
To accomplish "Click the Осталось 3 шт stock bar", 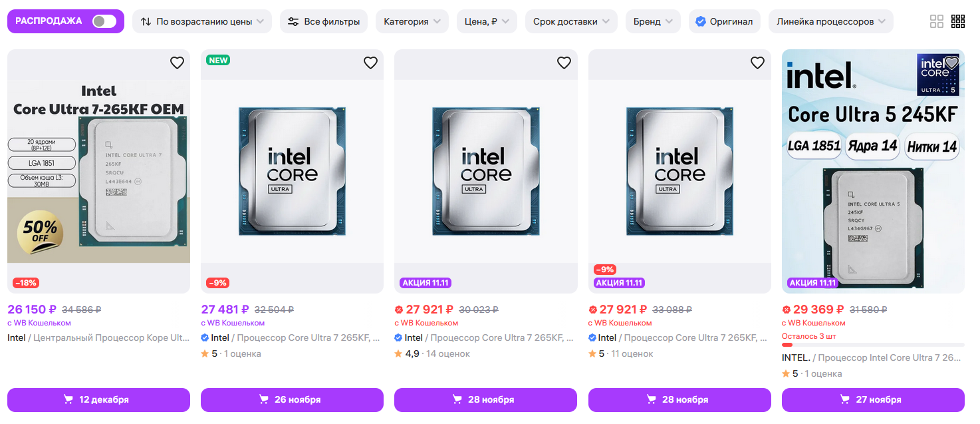I will coord(873,345).
